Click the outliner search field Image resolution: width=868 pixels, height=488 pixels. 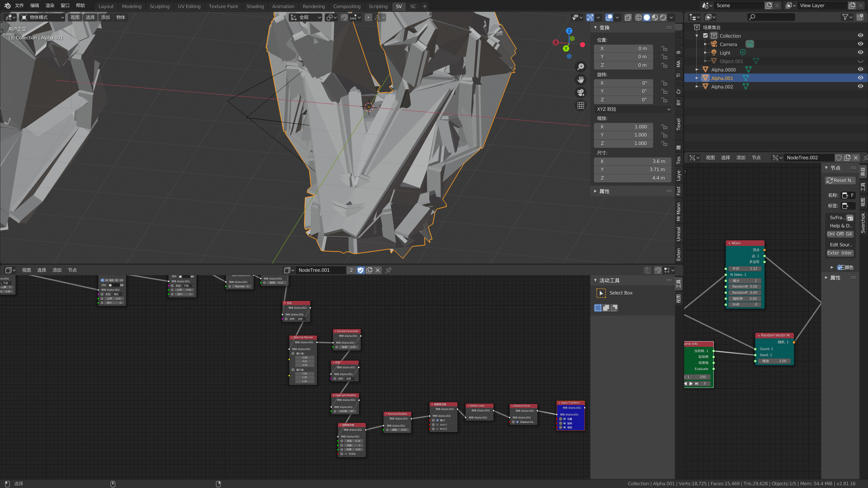771,17
